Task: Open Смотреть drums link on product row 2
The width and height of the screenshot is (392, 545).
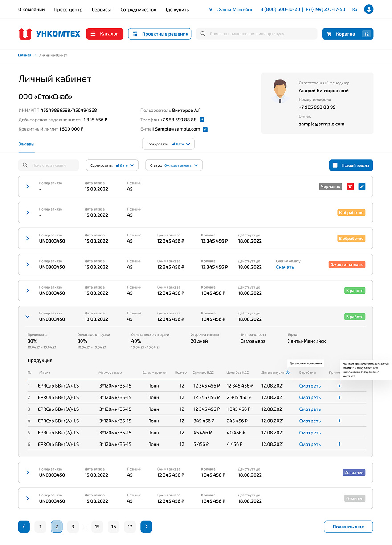Action: [310, 397]
